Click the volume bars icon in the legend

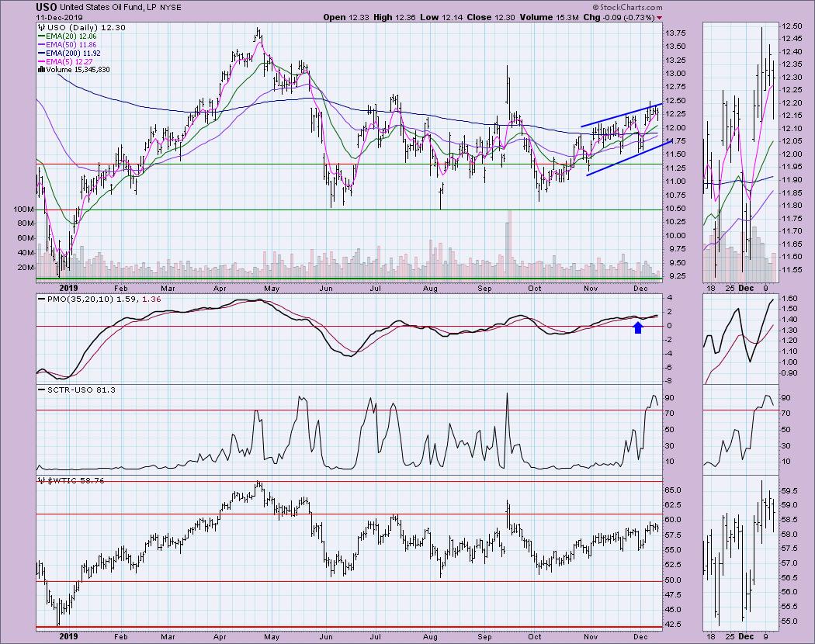tap(41, 70)
